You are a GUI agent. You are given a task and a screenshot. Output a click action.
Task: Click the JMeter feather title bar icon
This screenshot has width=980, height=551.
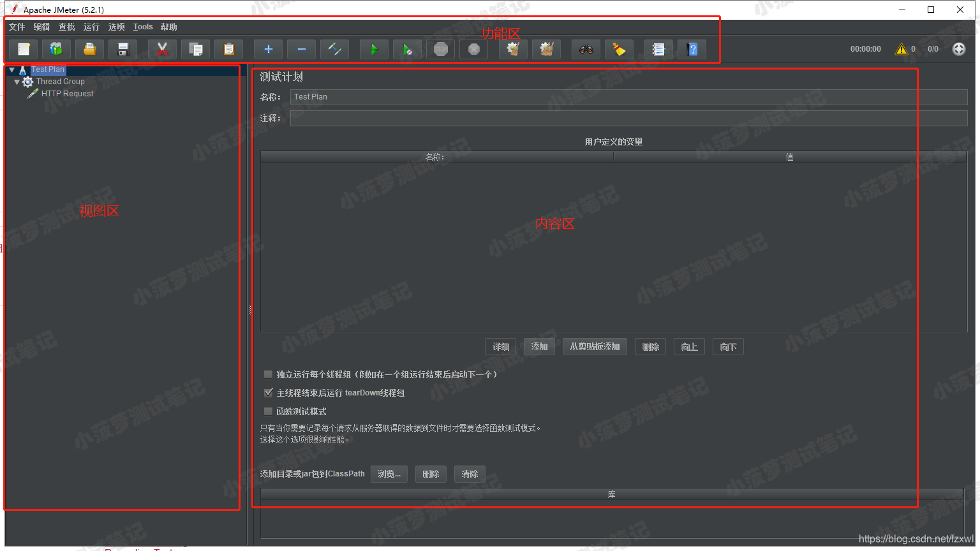click(x=14, y=10)
